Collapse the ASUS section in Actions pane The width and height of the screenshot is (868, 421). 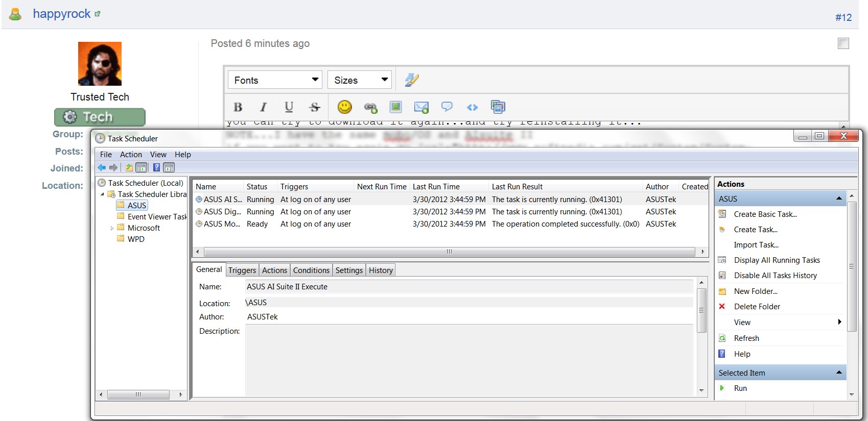point(839,199)
